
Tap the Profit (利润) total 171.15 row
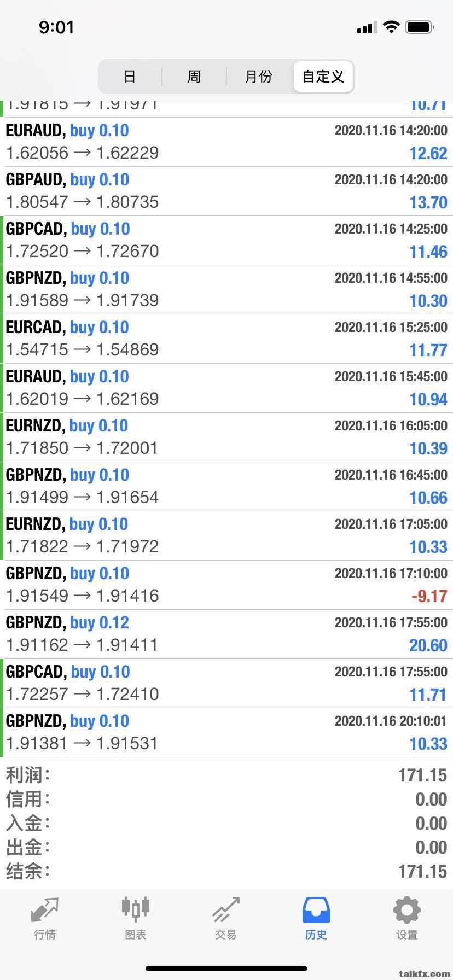tap(226, 775)
